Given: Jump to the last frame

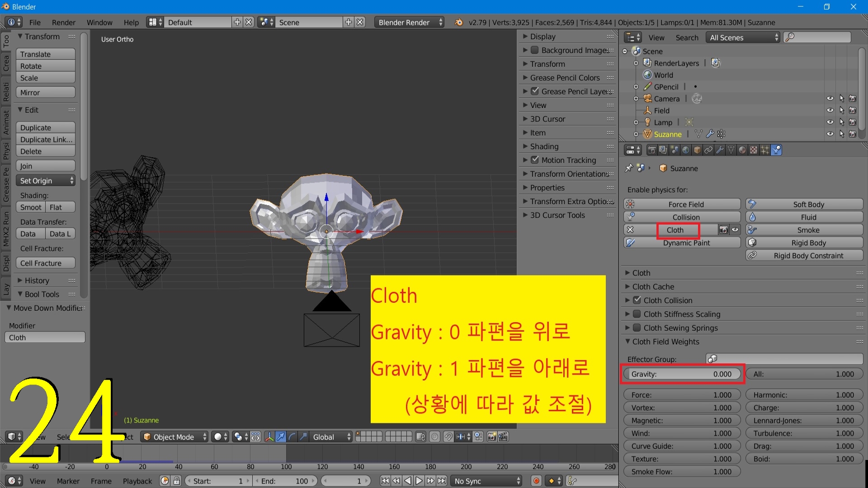Looking at the screenshot, I should coord(442,481).
